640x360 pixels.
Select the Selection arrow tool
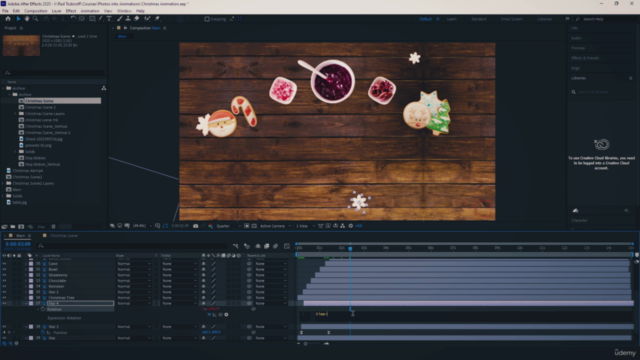click(18, 19)
